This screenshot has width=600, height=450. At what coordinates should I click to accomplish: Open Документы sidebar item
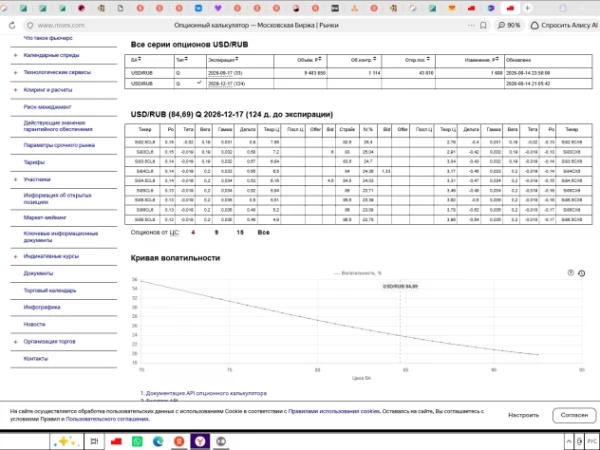coord(38,273)
